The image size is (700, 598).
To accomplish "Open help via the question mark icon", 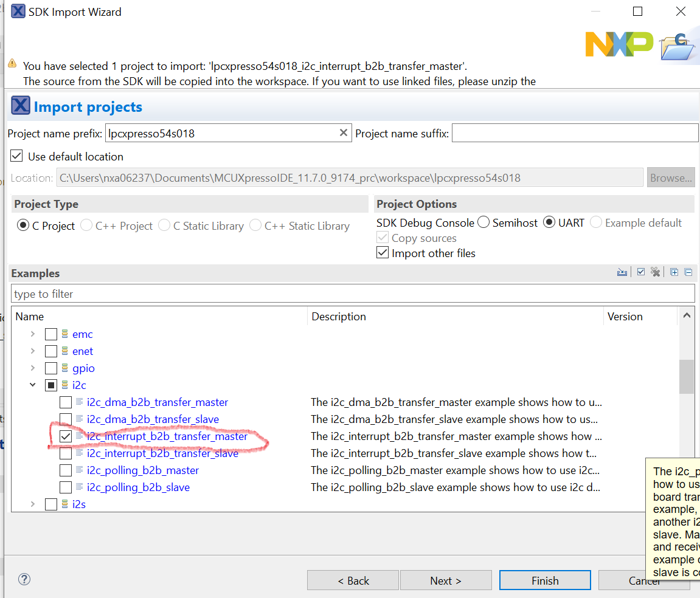I will (x=24, y=579).
